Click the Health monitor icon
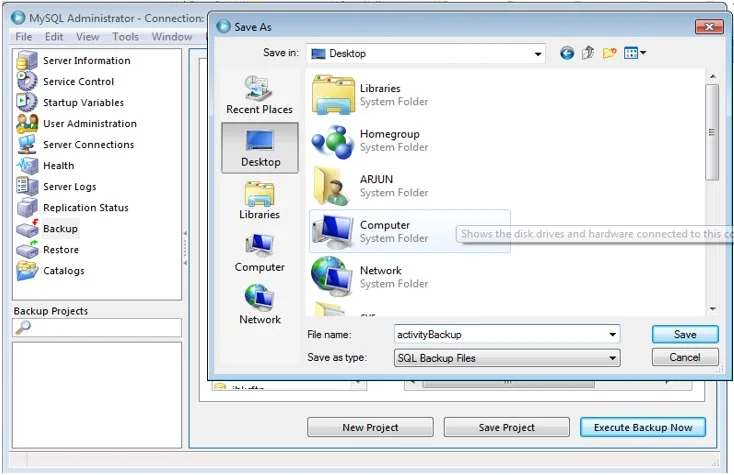The image size is (734, 475). tap(27, 165)
